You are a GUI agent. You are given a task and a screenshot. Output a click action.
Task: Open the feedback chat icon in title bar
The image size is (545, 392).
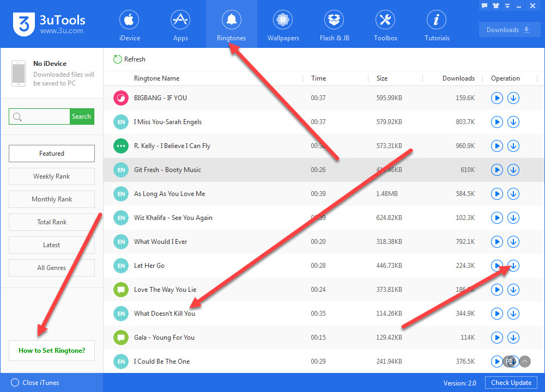(x=485, y=5)
